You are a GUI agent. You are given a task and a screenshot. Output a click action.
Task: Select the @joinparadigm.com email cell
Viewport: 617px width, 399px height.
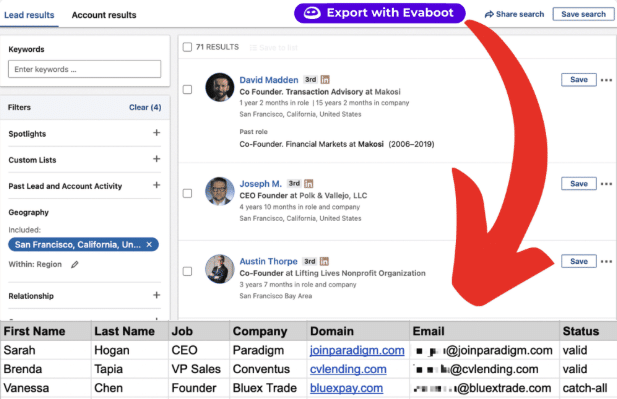coord(484,350)
